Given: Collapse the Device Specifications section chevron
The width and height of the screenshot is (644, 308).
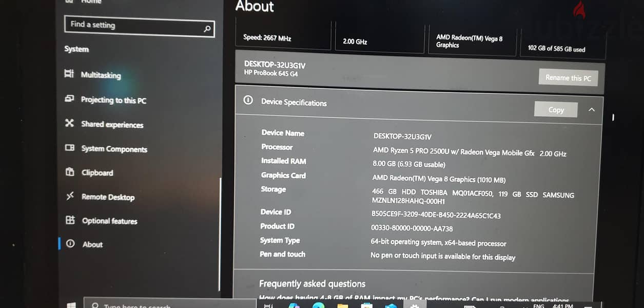Looking at the screenshot, I should [592, 109].
